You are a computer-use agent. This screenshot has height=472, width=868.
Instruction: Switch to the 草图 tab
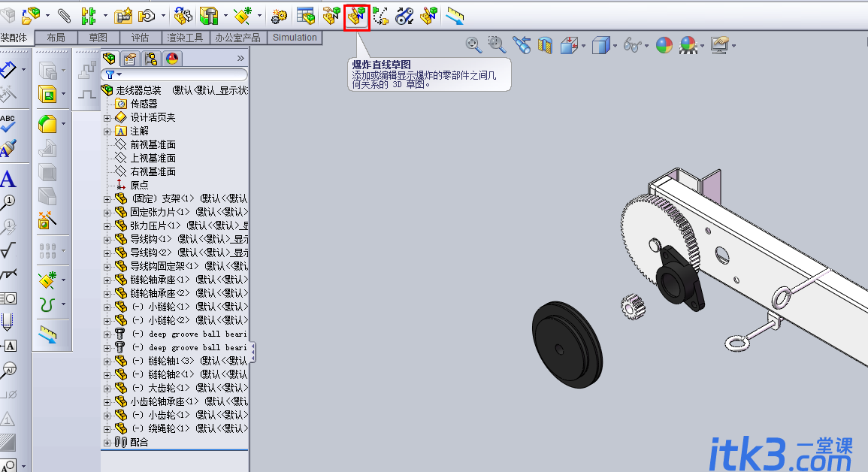[x=98, y=38]
